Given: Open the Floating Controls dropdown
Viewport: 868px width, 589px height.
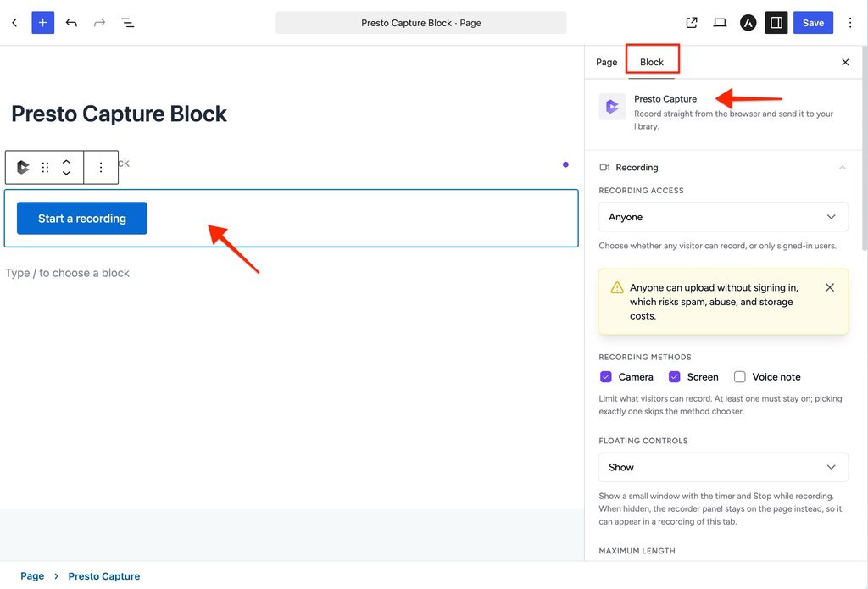Looking at the screenshot, I should (723, 467).
